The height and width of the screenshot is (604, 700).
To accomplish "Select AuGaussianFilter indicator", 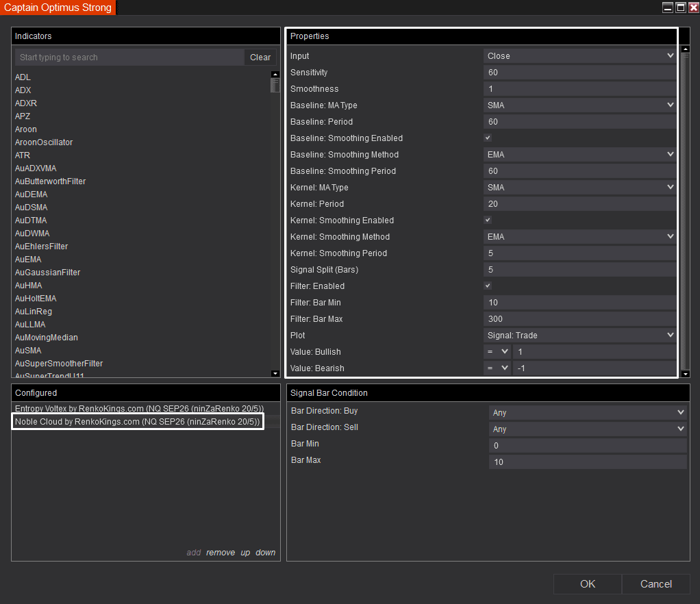I will coord(48,273).
